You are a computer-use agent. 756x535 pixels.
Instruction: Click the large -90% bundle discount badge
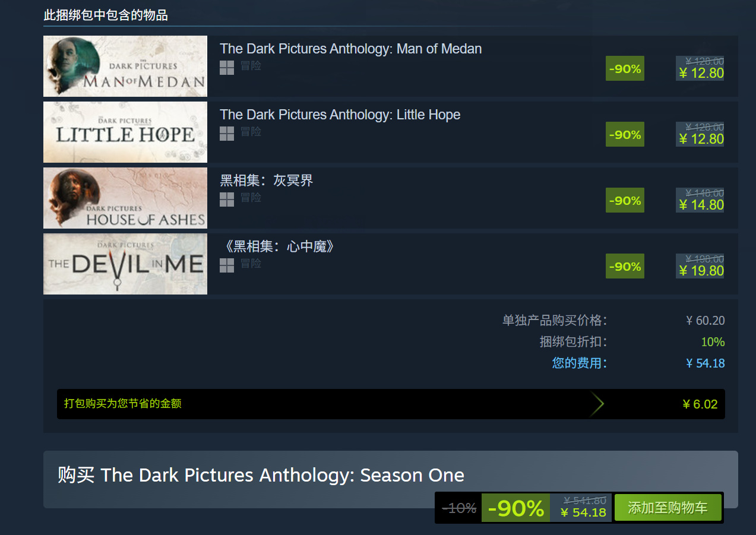[x=515, y=508]
